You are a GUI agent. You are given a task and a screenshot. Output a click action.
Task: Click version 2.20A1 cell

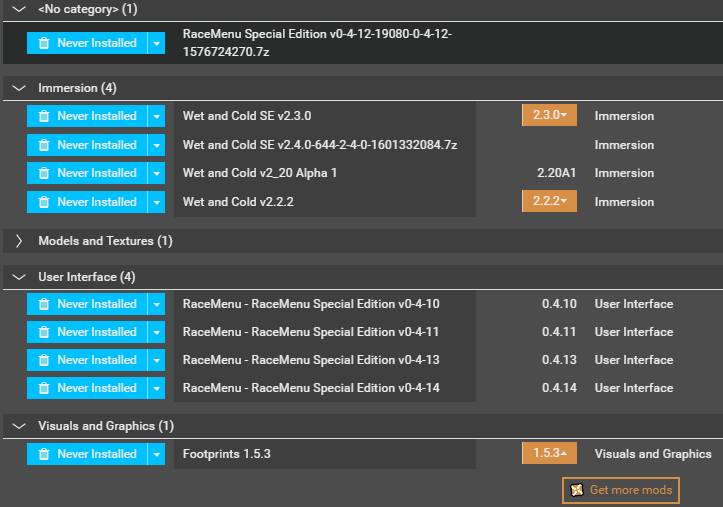(x=557, y=173)
